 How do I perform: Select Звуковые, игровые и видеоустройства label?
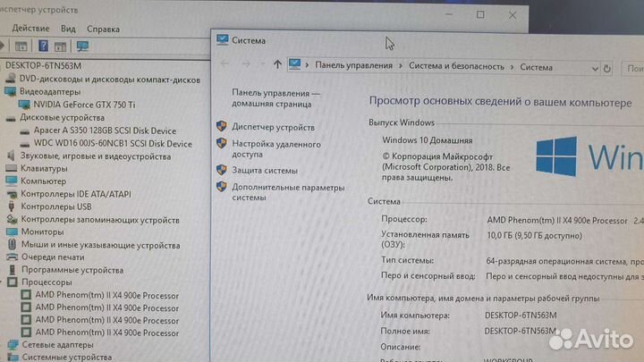pyautogui.click(x=96, y=156)
